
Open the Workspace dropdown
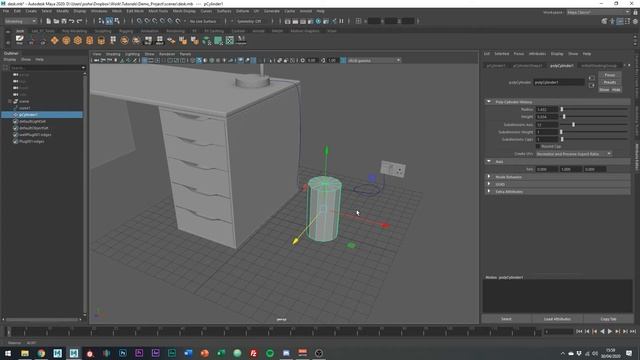(598, 12)
